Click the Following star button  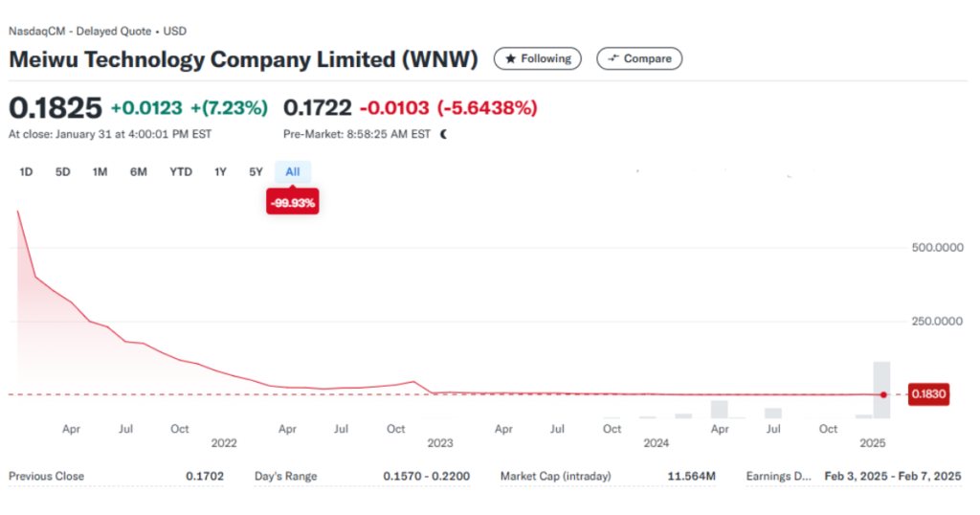coord(538,58)
